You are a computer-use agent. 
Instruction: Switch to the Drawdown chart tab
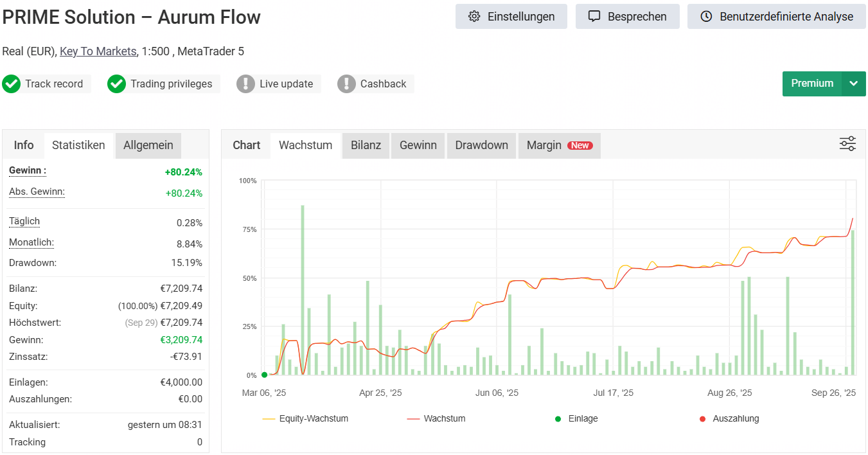(x=481, y=145)
